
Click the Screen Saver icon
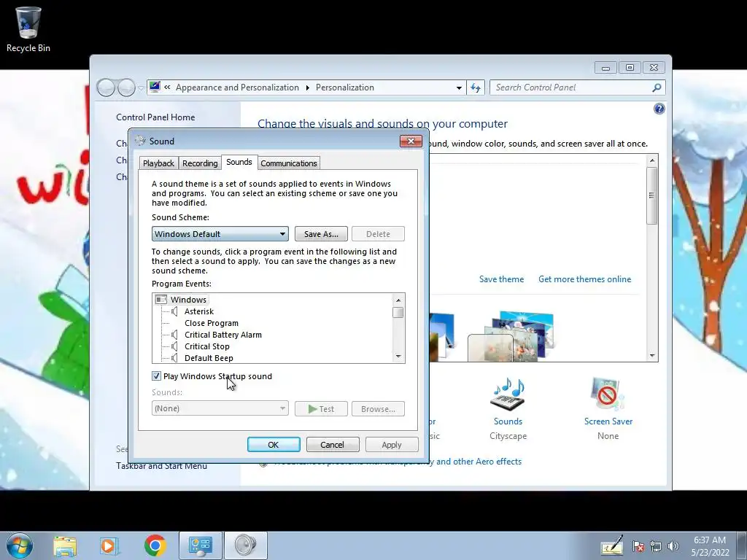(x=608, y=394)
